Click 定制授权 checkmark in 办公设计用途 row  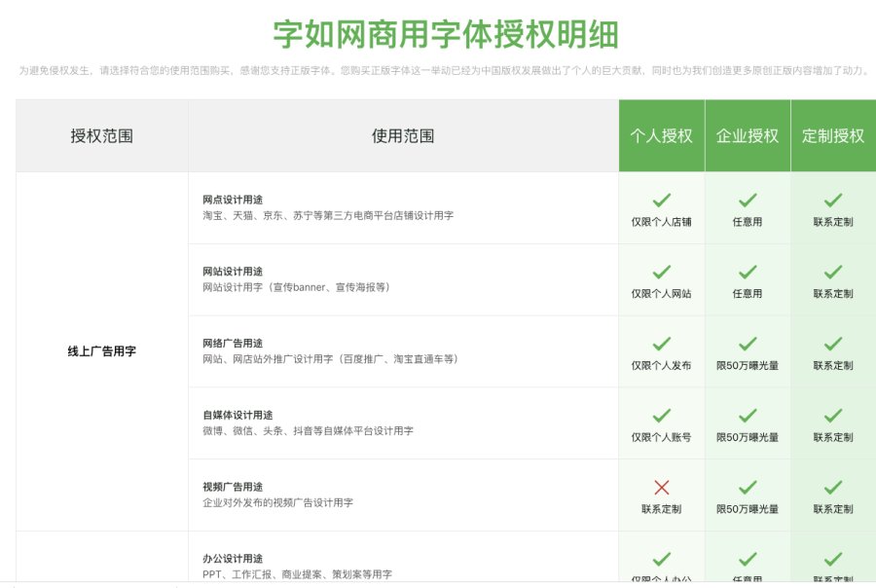(x=833, y=560)
